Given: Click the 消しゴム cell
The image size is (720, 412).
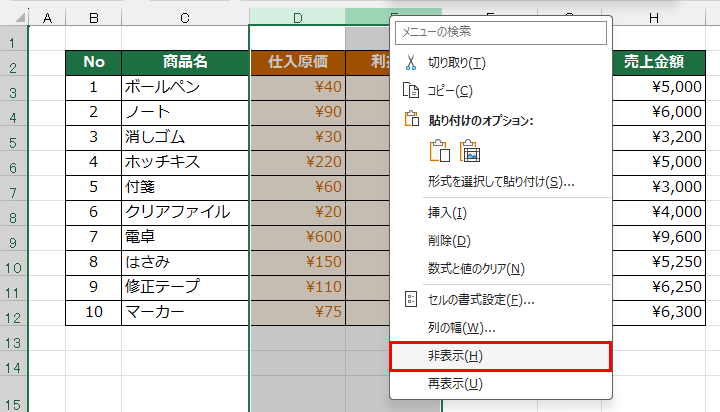Looking at the screenshot, I should coord(185,137).
